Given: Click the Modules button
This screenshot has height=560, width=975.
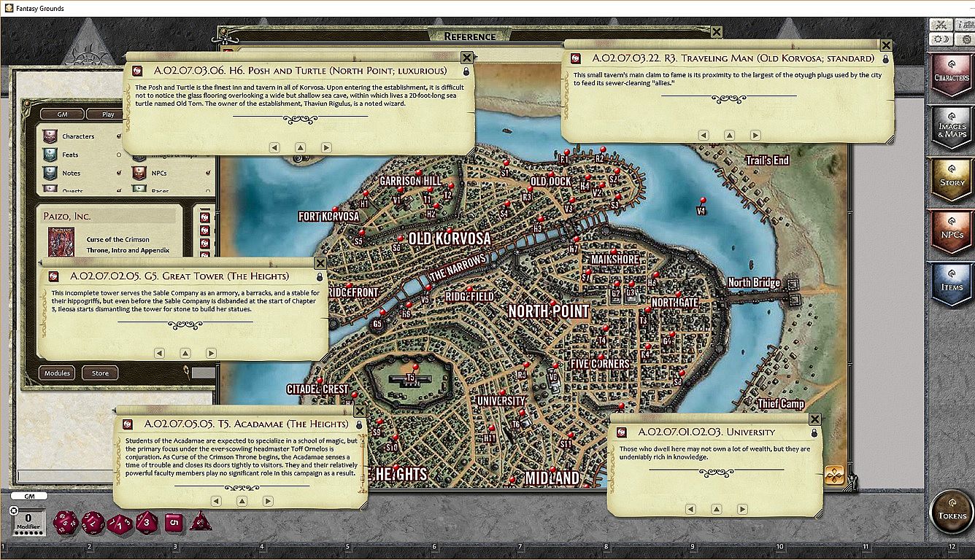Looking at the screenshot, I should (x=57, y=373).
